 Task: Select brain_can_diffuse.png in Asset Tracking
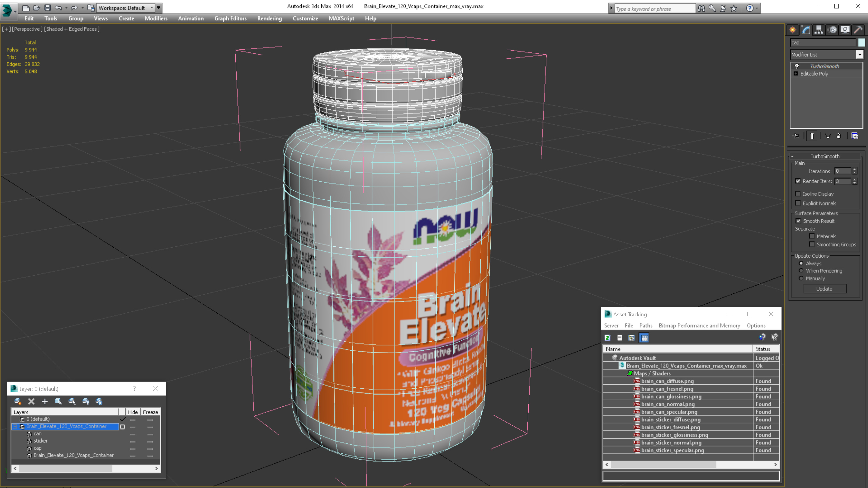point(667,381)
